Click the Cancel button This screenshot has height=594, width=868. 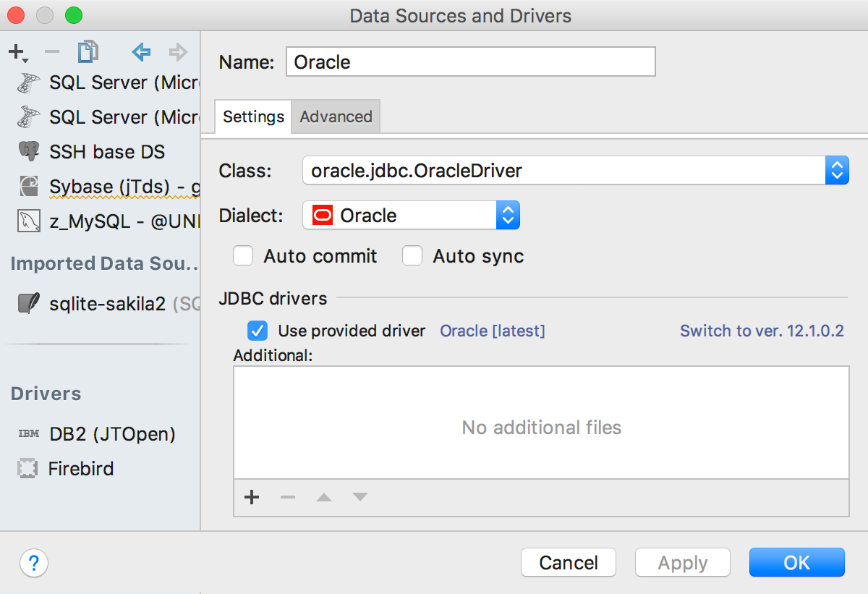coord(569,563)
